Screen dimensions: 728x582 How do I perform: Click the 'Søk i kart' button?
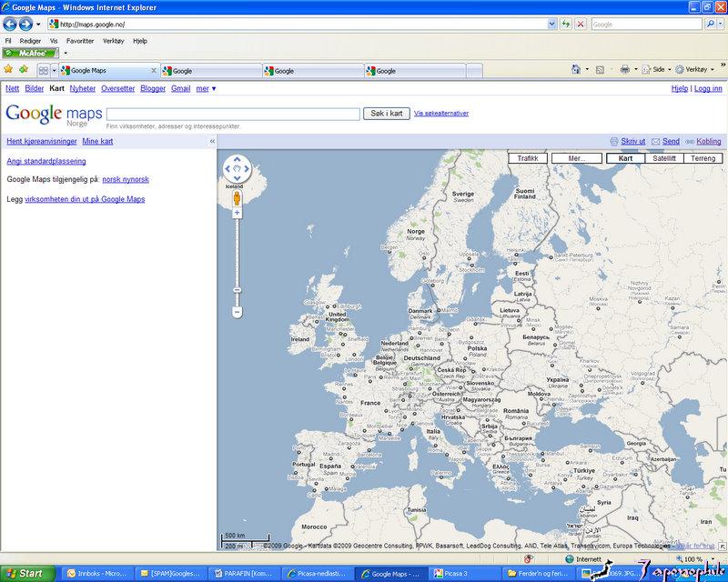(386, 114)
